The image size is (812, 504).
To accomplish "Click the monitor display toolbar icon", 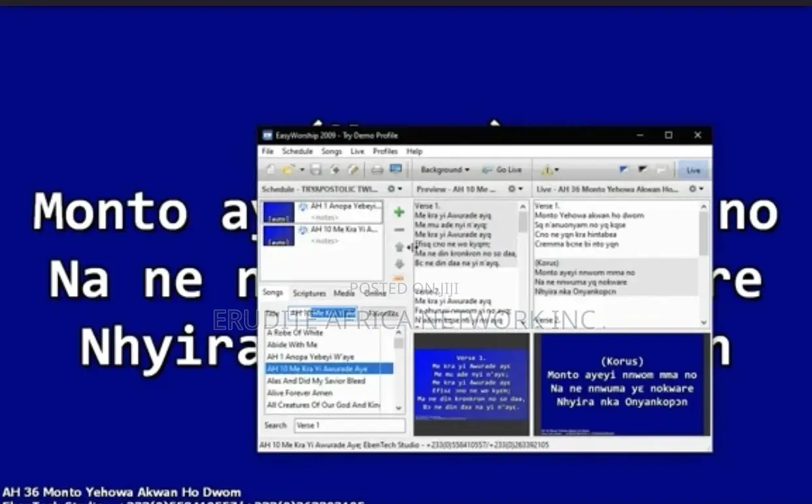I will click(x=396, y=170).
